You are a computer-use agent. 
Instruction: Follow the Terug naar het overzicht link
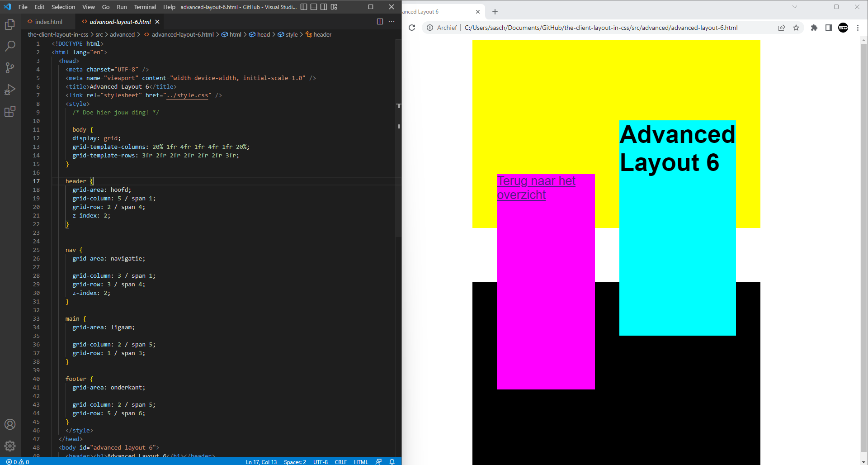(x=536, y=188)
